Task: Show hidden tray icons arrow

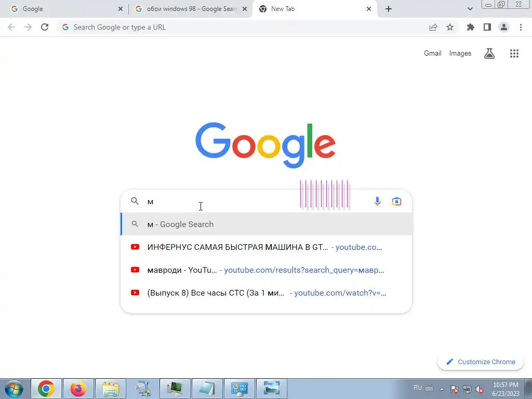Action: pos(442,389)
